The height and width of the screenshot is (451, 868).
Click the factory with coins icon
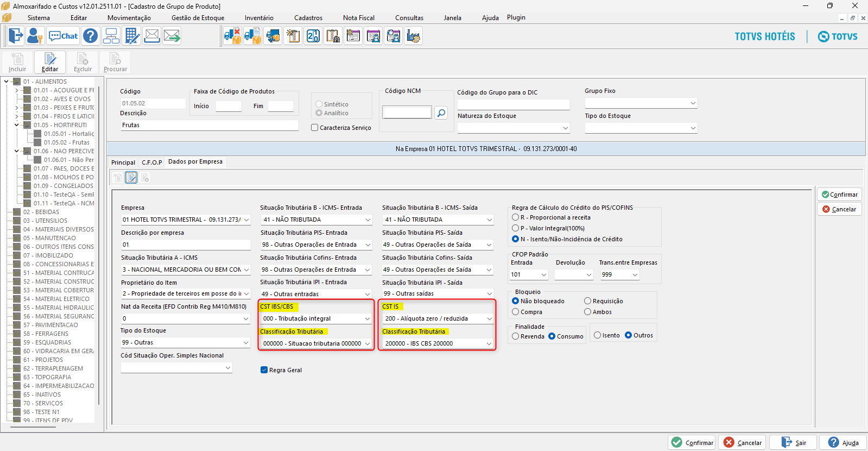point(414,36)
